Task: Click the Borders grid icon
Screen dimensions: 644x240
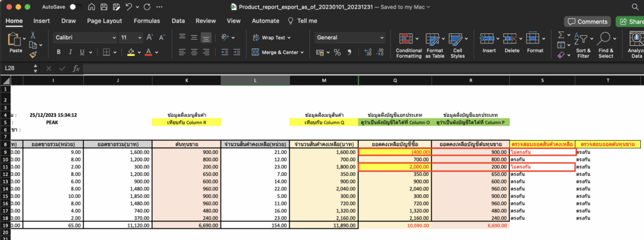Action: [x=106, y=52]
